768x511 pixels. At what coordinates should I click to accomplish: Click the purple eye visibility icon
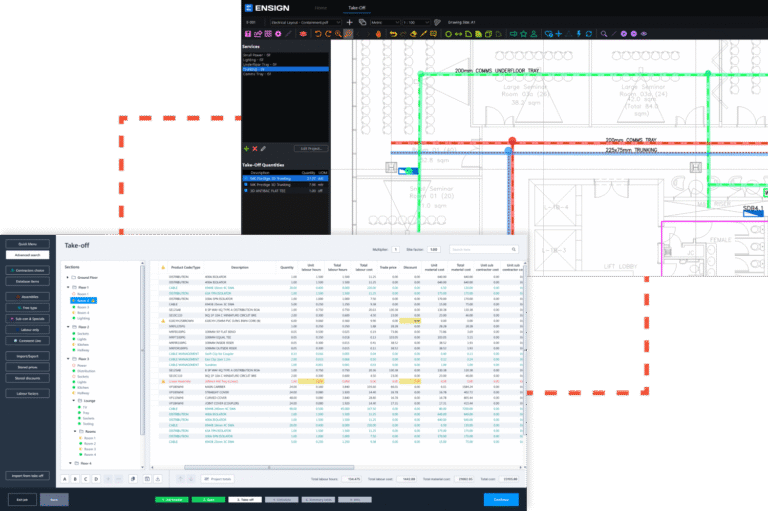(644, 34)
